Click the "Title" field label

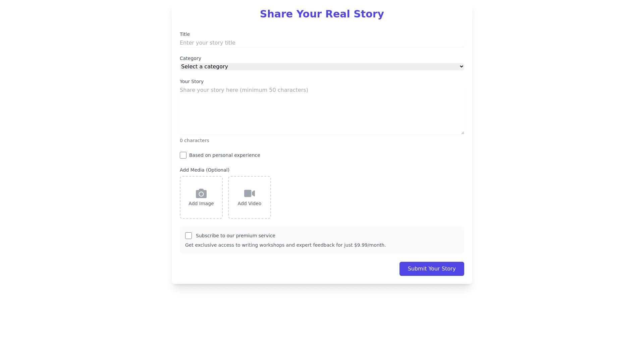184,34
